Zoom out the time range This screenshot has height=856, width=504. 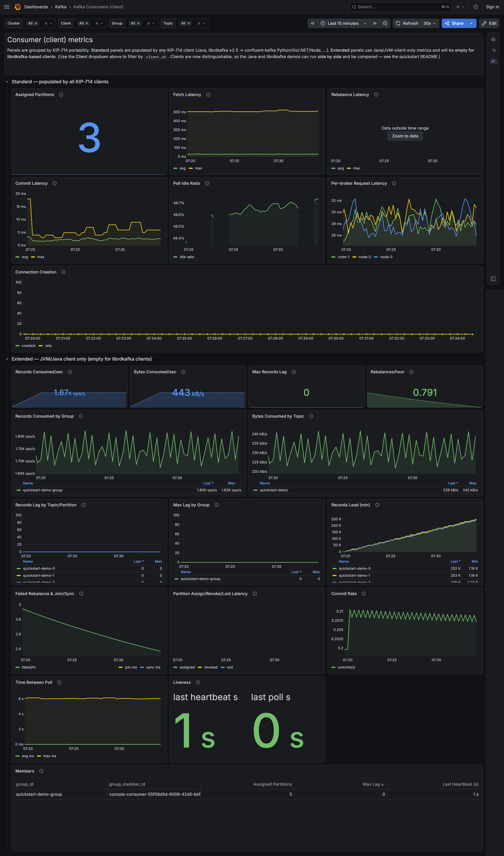385,23
